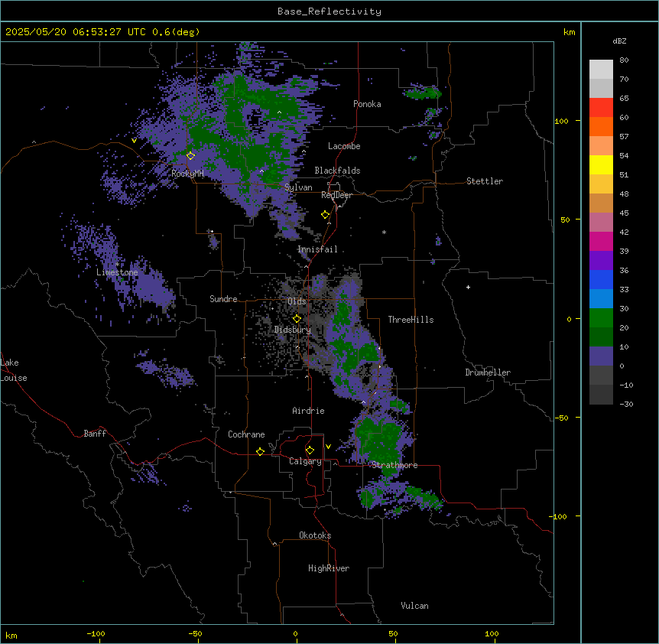Click the Olds label

pyautogui.click(x=297, y=301)
